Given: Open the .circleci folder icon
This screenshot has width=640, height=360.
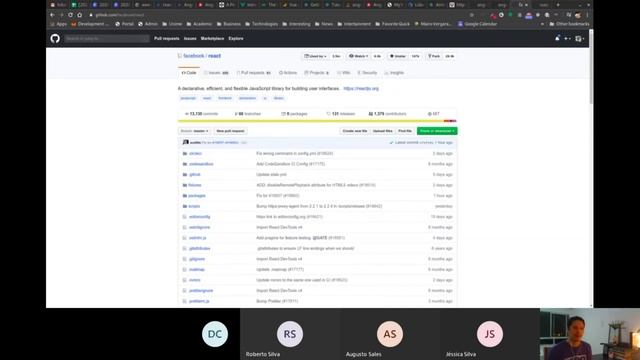Looking at the screenshot, I should 185,153.
